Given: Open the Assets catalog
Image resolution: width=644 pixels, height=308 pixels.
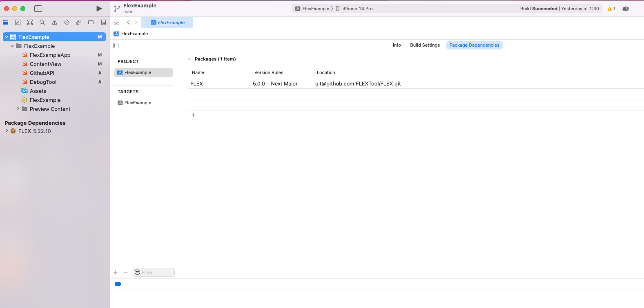Looking at the screenshot, I should pos(38,91).
